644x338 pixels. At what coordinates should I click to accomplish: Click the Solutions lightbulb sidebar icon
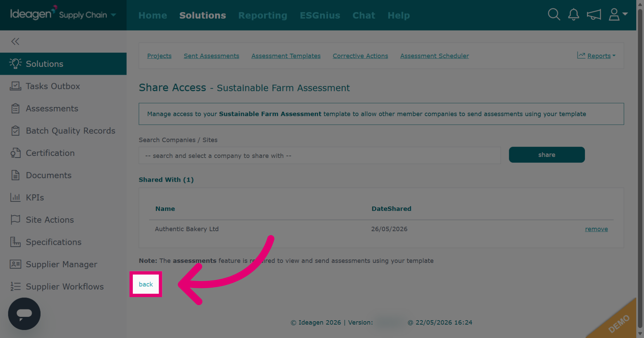[15, 63]
